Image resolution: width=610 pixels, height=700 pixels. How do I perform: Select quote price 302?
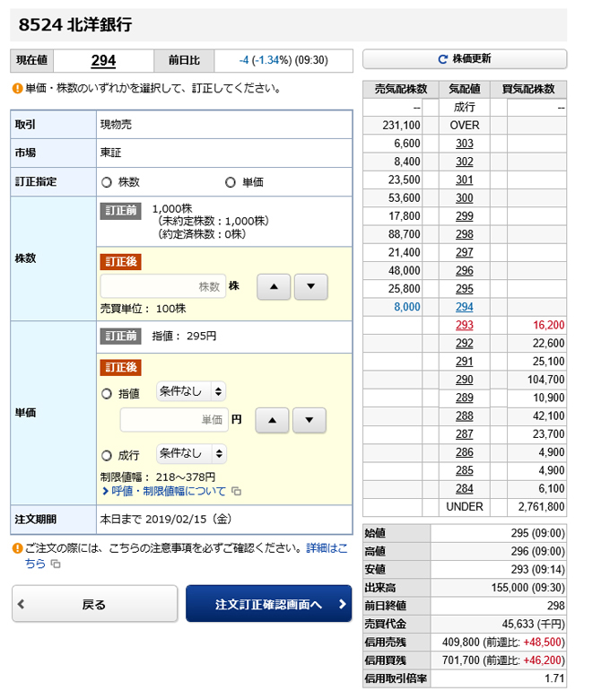464,162
